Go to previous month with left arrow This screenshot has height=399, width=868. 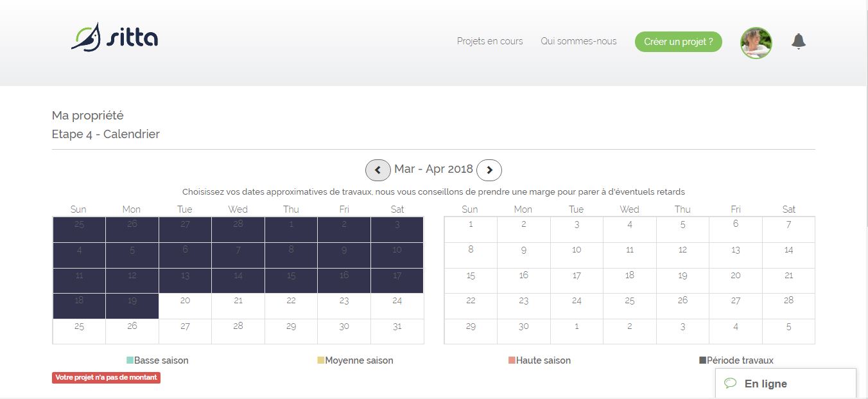pyautogui.click(x=378, y=170)
